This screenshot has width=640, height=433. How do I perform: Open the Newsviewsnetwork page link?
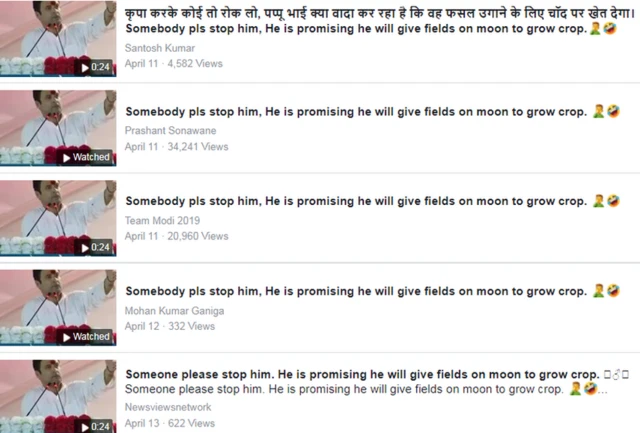(x=168, y=407)
